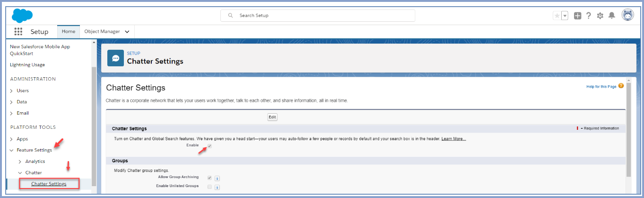Image resolution: width=644 pixels, height=198 pixels.
Task: Toggle the Allow Group Archiving checkbox
Action: [x=209, y=178]
